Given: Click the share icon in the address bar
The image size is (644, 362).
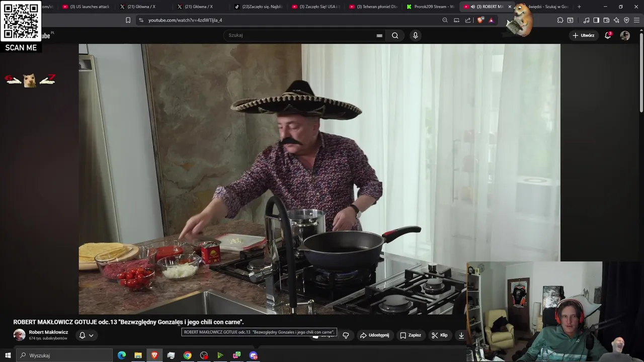Looking at the screenshot, I should [x=468, y=20].
